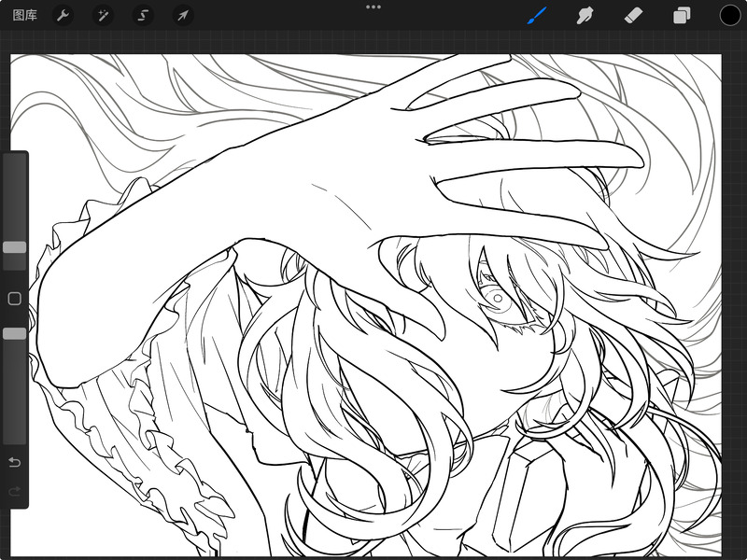This screenshot has width=747, height=560.
Task: Undo the last stroke
Action: coord(15,462)
